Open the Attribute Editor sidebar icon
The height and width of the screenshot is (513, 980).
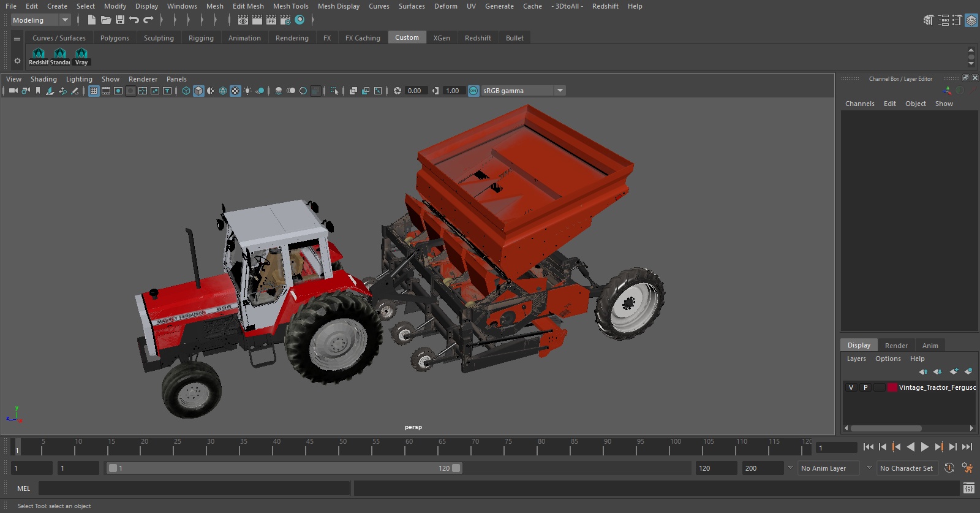click(943, 20)
